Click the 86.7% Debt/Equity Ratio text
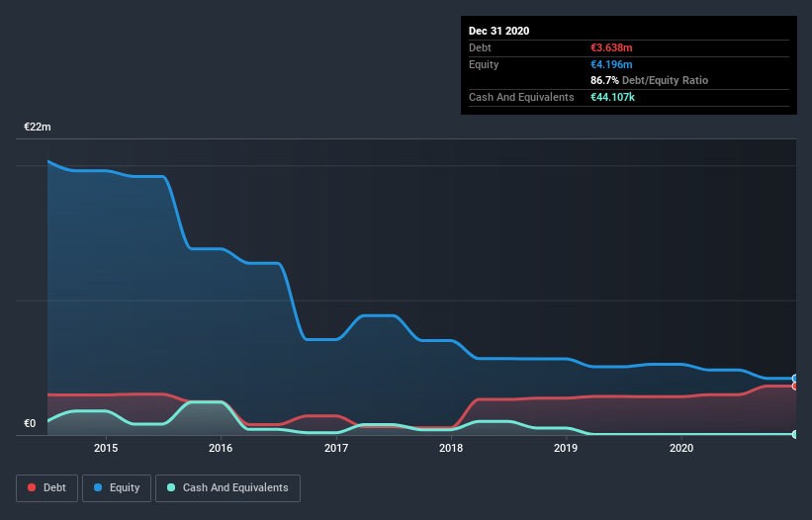The height and width of the screenshot is (520, 812). coord(650,80)
